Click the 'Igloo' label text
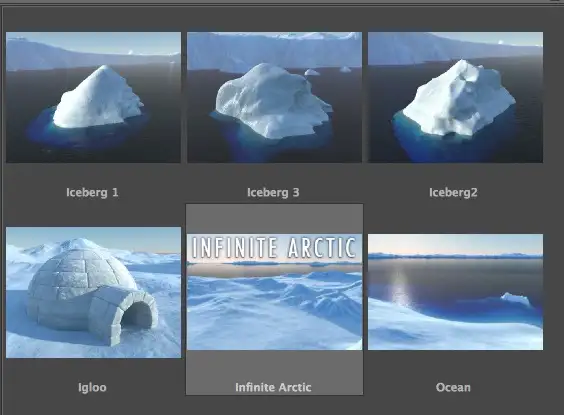Screen dimensions: 564x415 click(92, 388)
